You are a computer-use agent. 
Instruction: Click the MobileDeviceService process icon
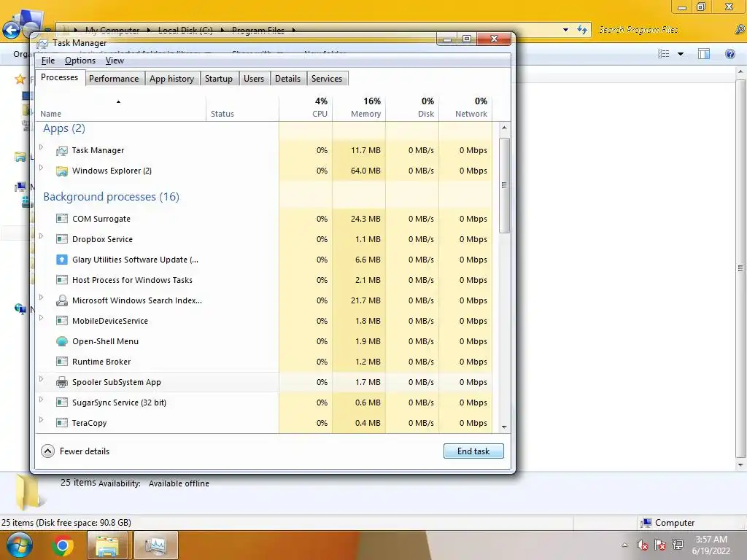pos(62,321)
